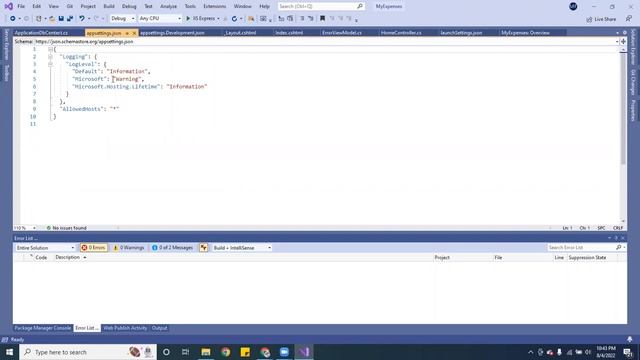Click the browser refresh icon
The height and width of the screenshot is (360, 640).
tap(234, 18)
